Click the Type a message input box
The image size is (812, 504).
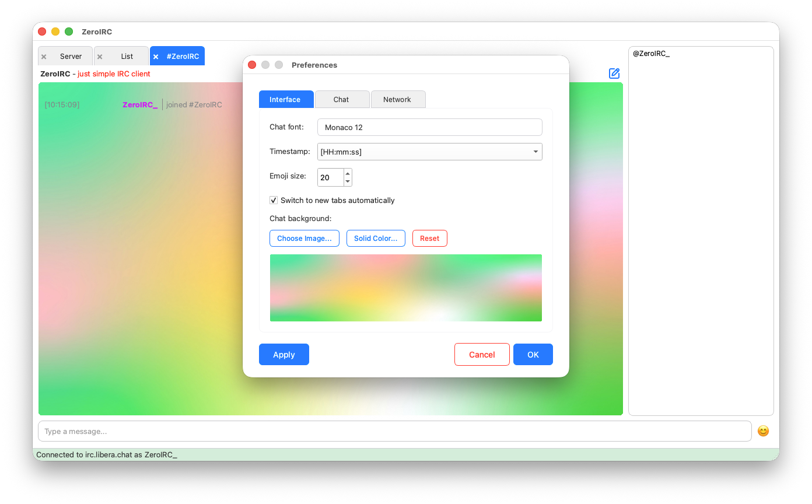click(395, 431)
